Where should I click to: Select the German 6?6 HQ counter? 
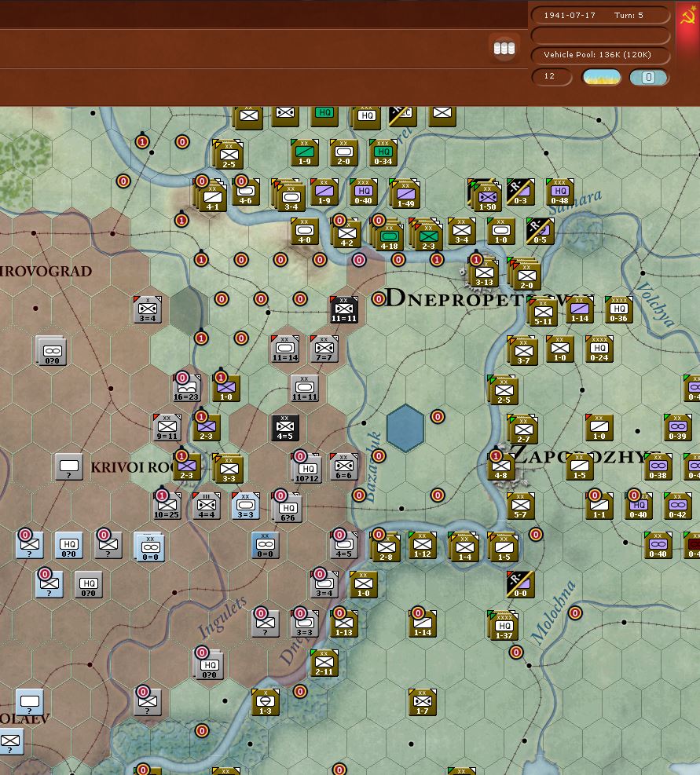pyautogui.click(x=287, y=507)
